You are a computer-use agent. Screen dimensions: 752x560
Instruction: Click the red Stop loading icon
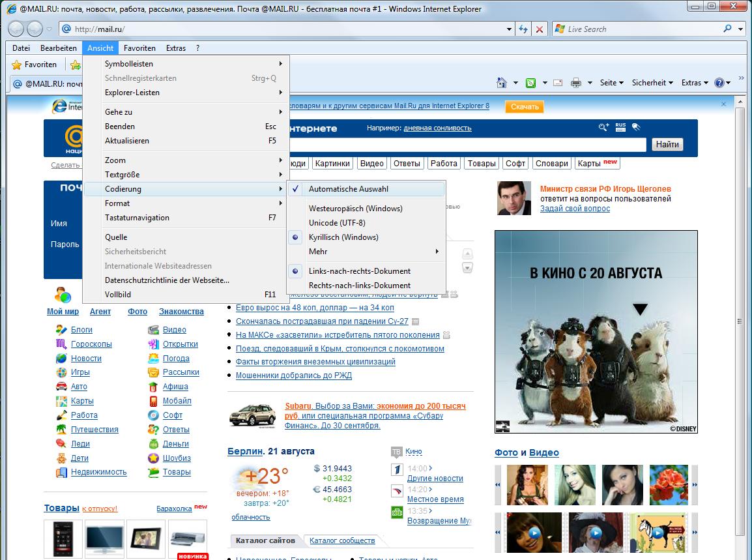540,29
